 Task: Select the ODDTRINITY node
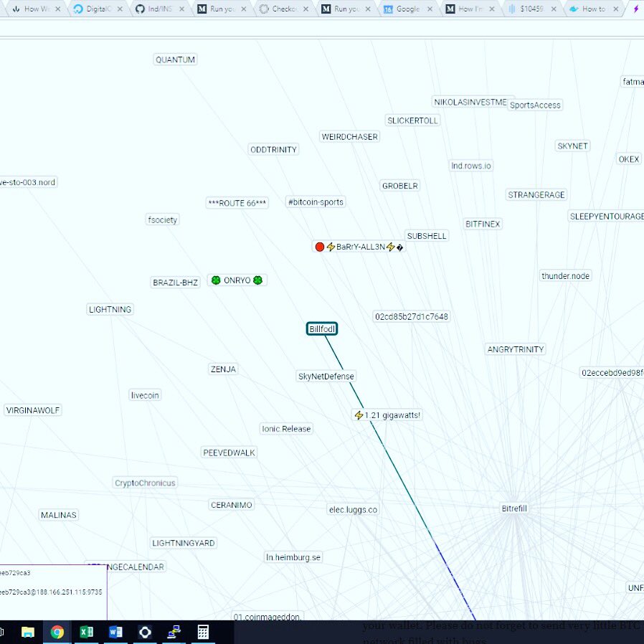[273, 149]
